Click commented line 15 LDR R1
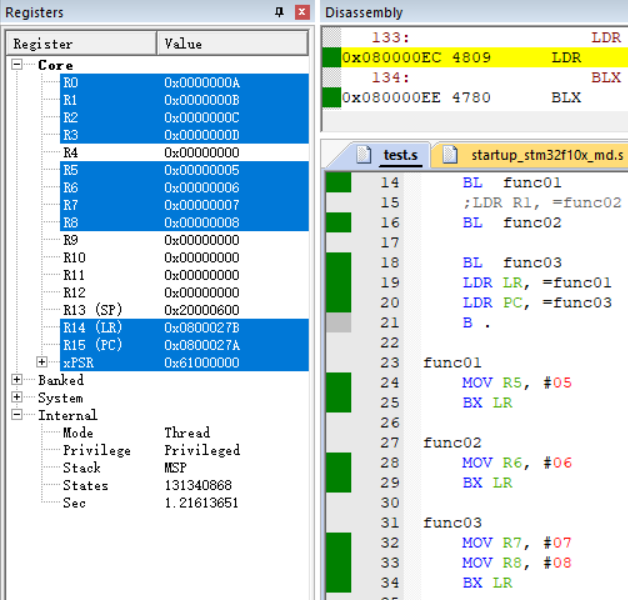Viewport: 628px width, 600px height. pos(542,203)
